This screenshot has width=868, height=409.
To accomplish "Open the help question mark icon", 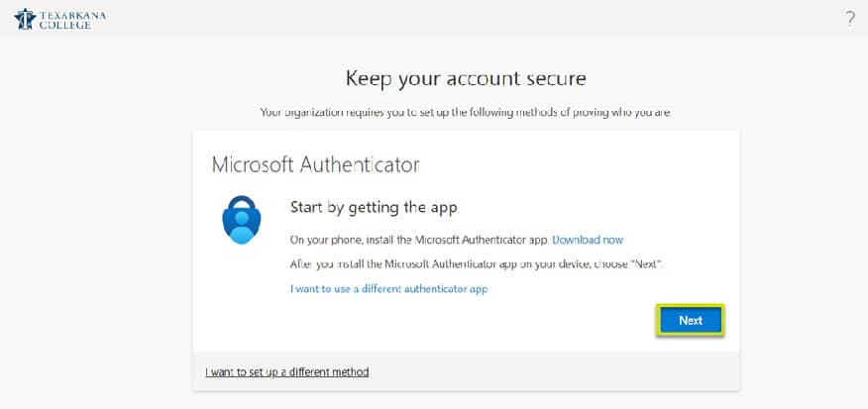I will [x=850, y=20].
